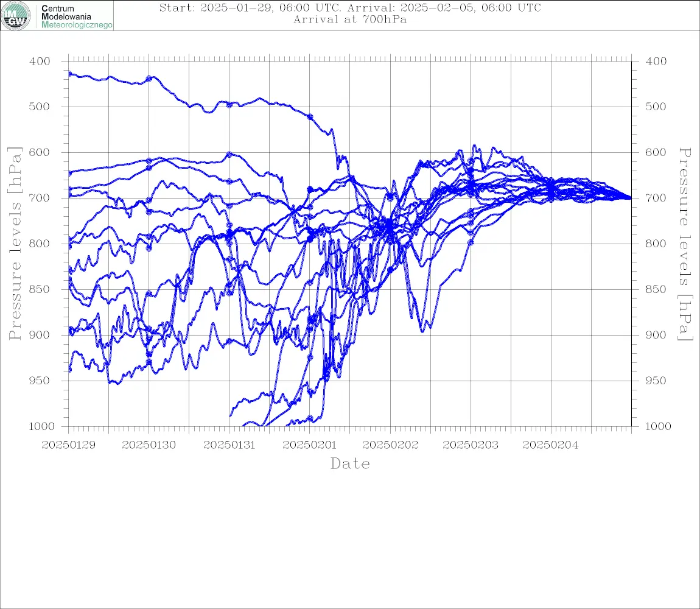Click the left axis 600 label
The image size is (700, 609).
tap(40, 152)
